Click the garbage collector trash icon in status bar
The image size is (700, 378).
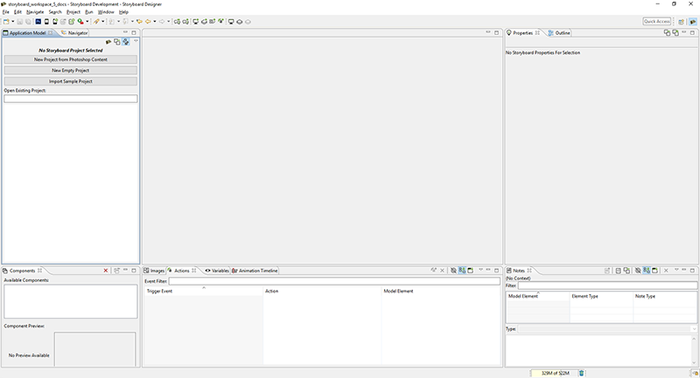pyautogui.click(x=581, y=373)
